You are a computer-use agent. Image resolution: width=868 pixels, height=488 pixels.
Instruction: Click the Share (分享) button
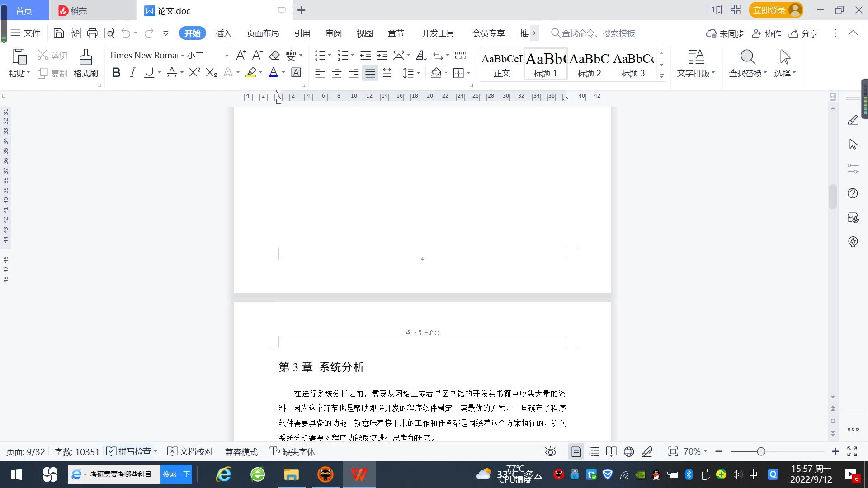click(803, 33)
